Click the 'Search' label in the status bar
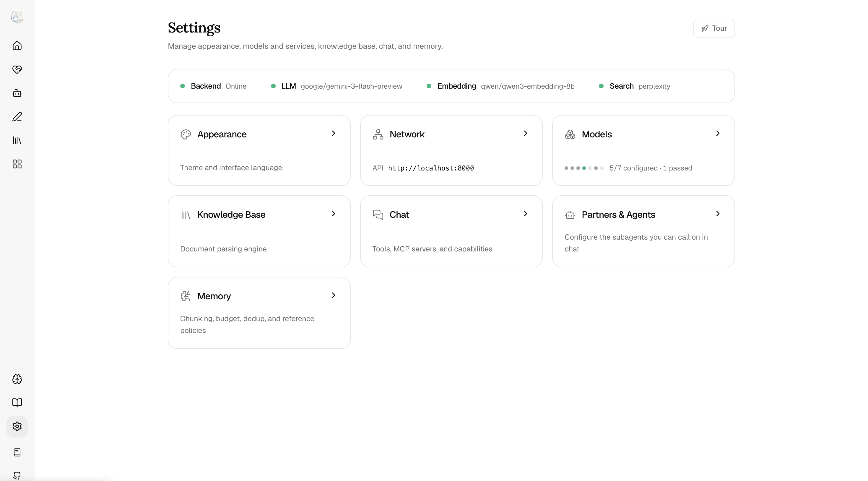This screenshot has width=868, height=481. tap(621, 86)
